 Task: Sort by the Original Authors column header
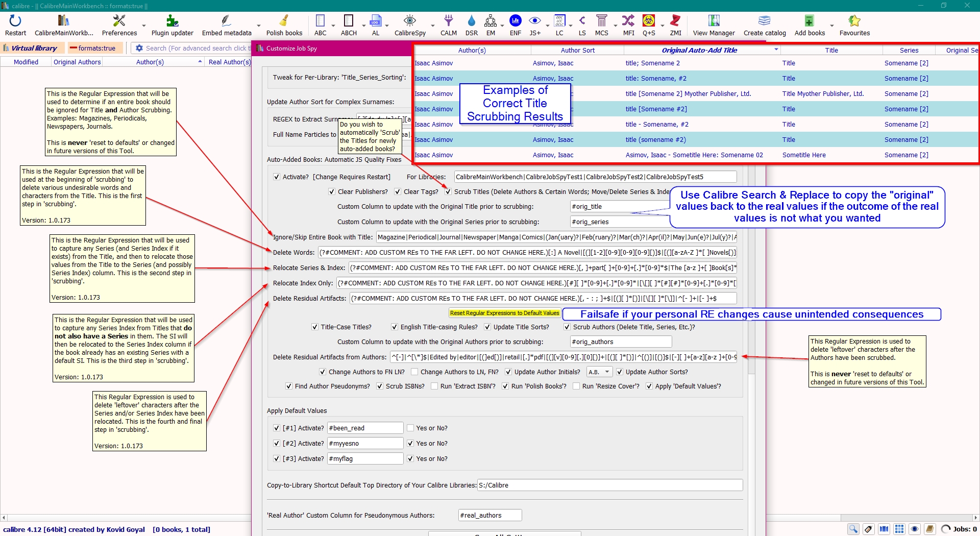click(x=77, y=62)
